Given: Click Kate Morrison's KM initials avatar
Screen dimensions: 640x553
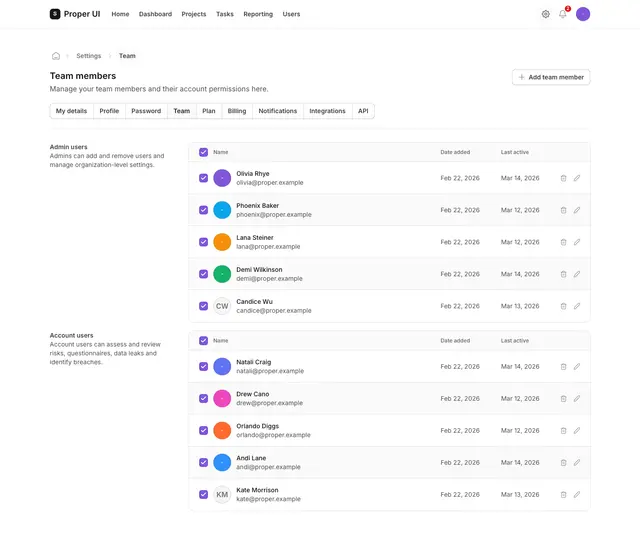Looking at the screenshot, I should 222,495.
